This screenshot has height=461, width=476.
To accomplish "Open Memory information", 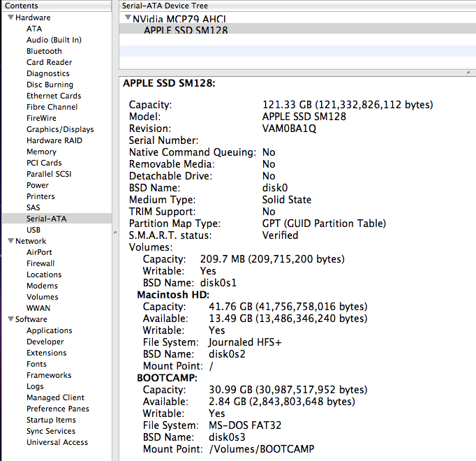I will (41, 152).
